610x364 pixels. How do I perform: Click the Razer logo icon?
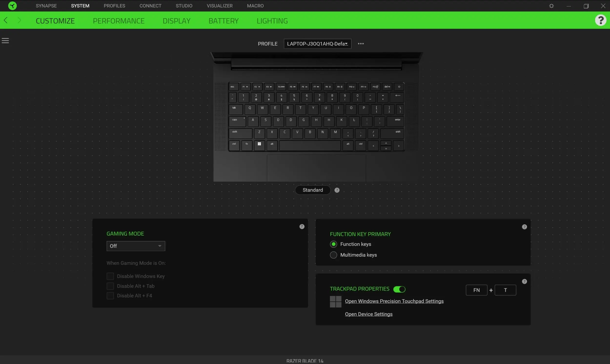pos(12,6)
